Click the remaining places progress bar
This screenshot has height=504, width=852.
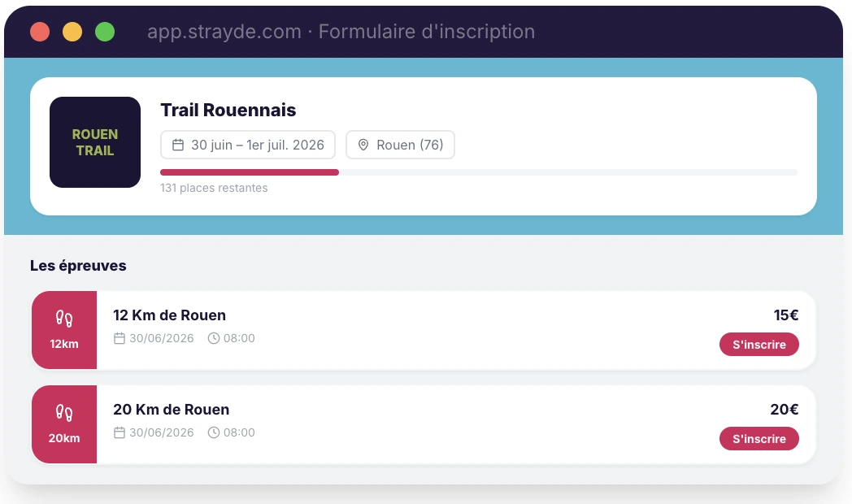(478, 172)
